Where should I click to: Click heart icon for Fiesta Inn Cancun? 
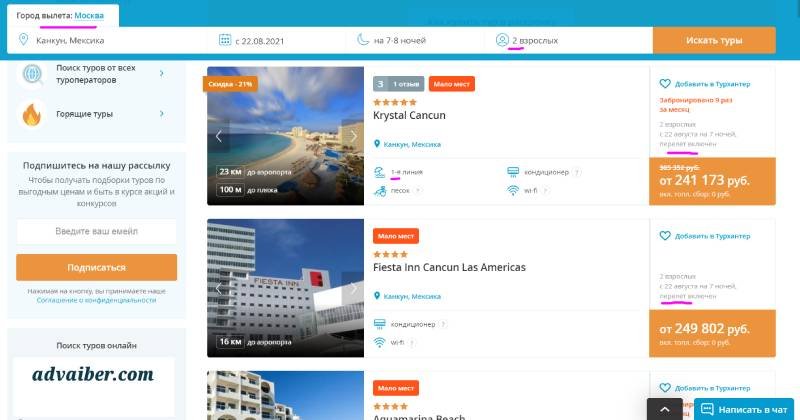[x=664, y=236]
